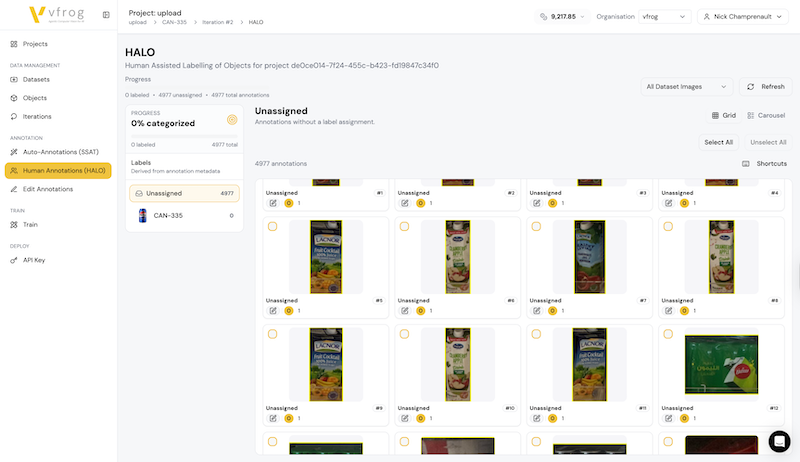Select checkbox on annotation #11 card

(536, 334)
